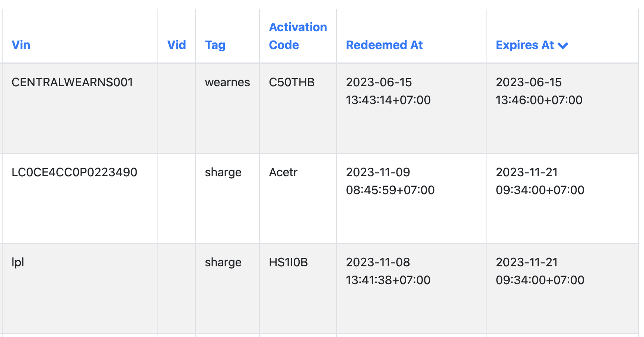Click redeemed time 2023-06-15 13:43:14
Screen dimensions: 644x337
coord(388,91)
